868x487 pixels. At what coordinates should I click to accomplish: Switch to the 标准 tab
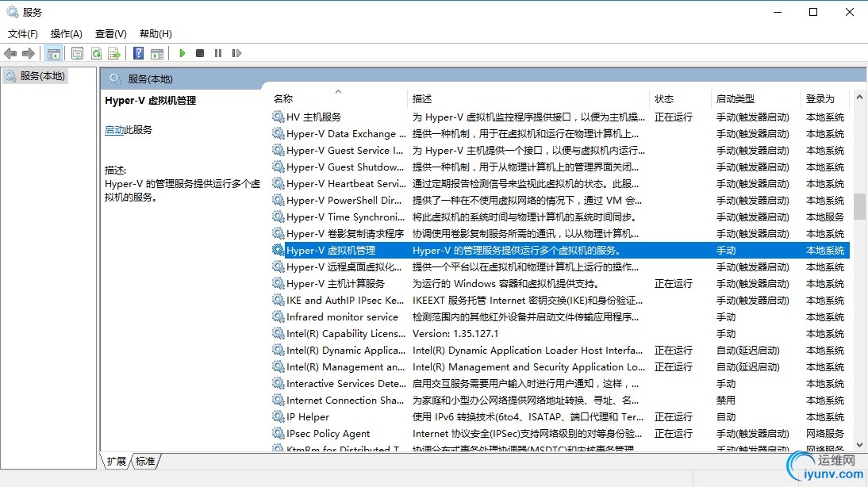[145, 461]
